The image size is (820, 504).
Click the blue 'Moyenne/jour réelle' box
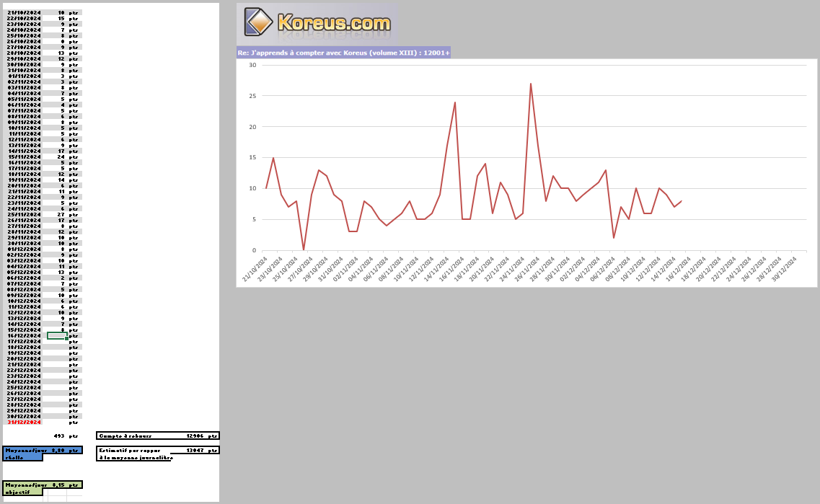pyautogui.click(x=42, y=450)
